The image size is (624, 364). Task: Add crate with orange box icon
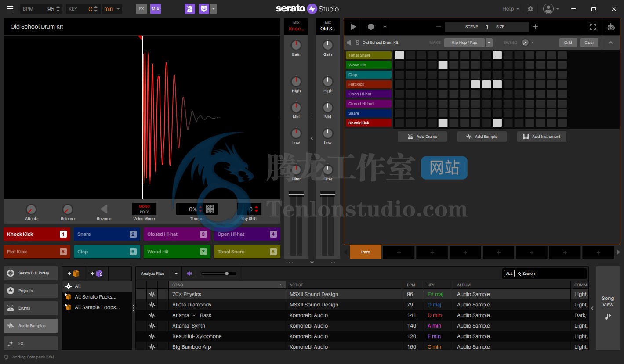point(73,274)
